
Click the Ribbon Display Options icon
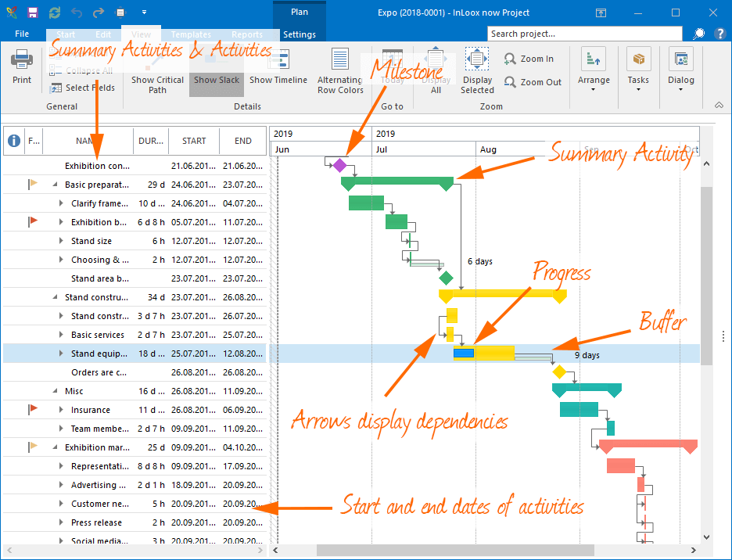(x=601, y=13)
